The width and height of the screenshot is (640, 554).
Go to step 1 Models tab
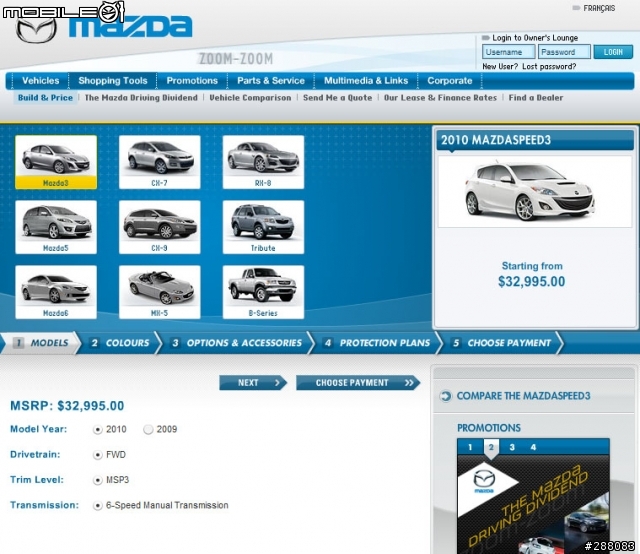point(41,343)
